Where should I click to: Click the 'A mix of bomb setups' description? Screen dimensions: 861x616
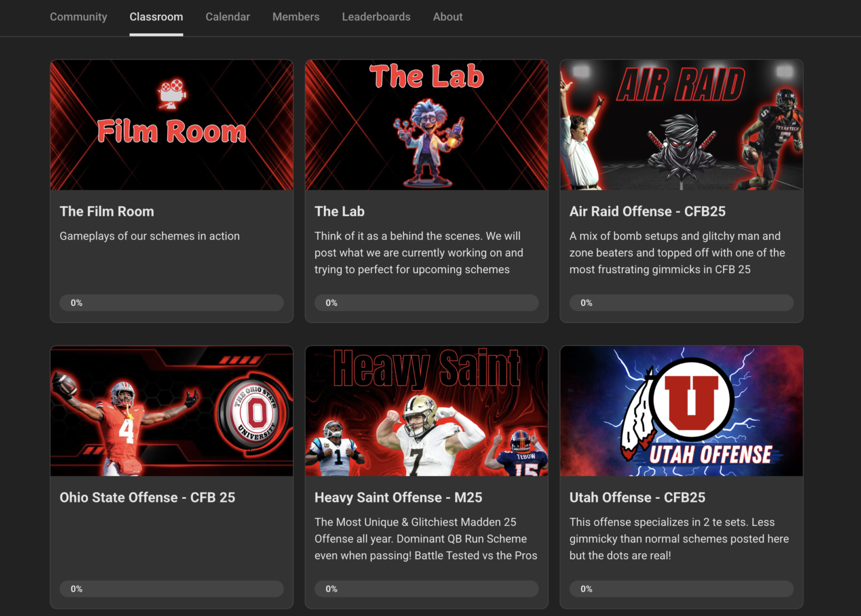677,253
